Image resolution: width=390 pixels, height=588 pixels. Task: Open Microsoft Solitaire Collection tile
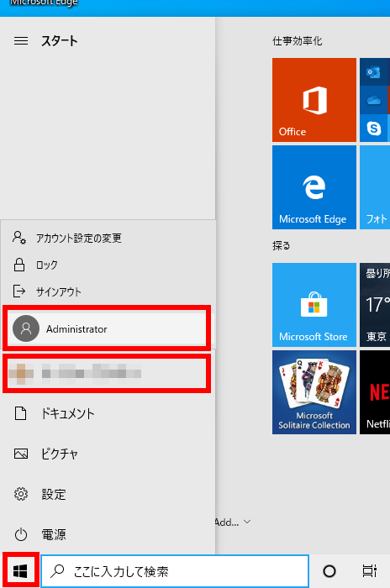click(314, 392)
